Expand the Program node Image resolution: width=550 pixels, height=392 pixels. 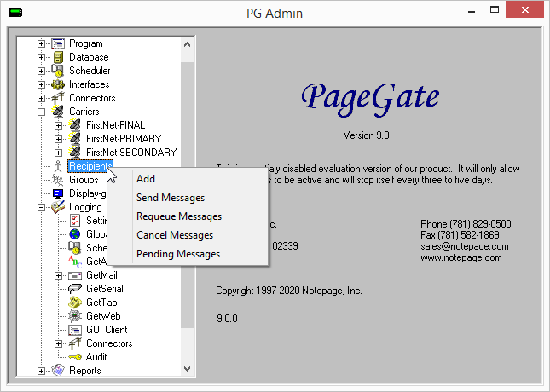click(41, 43)
